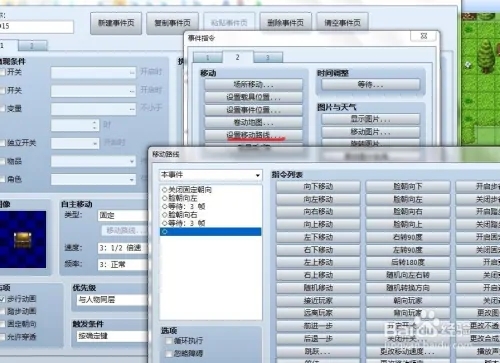Click the variable value stepper arrows
The image size is (500, 363).
(x=95, y=125)
